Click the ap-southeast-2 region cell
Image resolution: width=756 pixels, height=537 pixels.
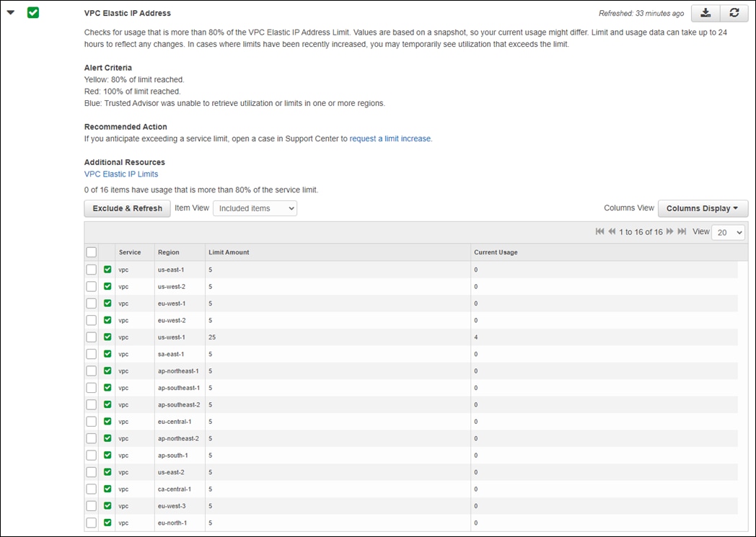click(x=179, y=404)
